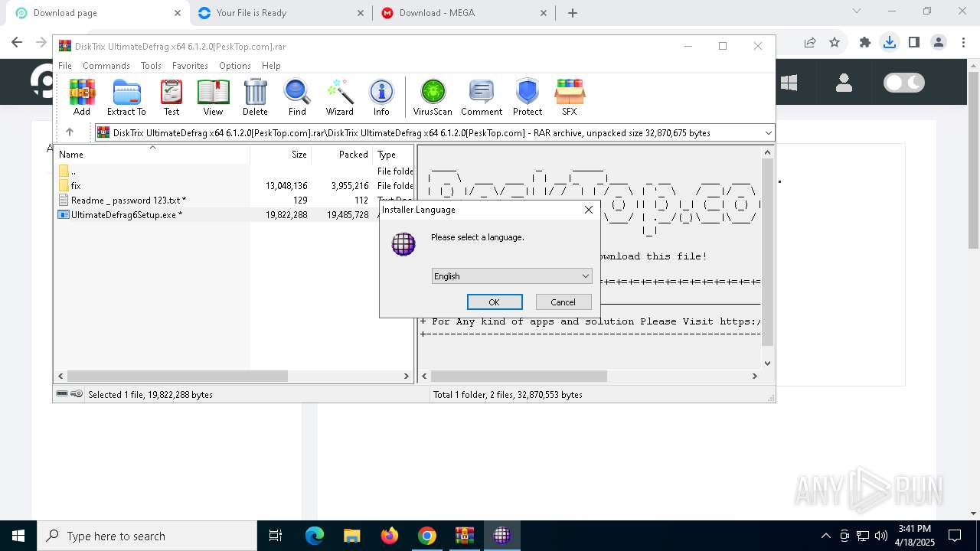This screenshot has height=551, width=980.
Task: Toggle the Chrome side panel icon
Action: [914, 43]
